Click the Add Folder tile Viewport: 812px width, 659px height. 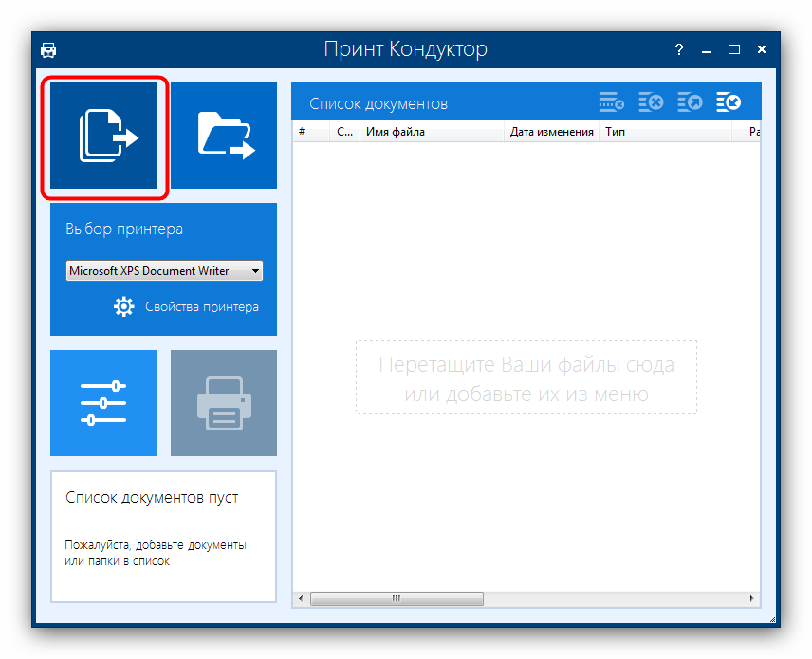[x=224, y=136]
